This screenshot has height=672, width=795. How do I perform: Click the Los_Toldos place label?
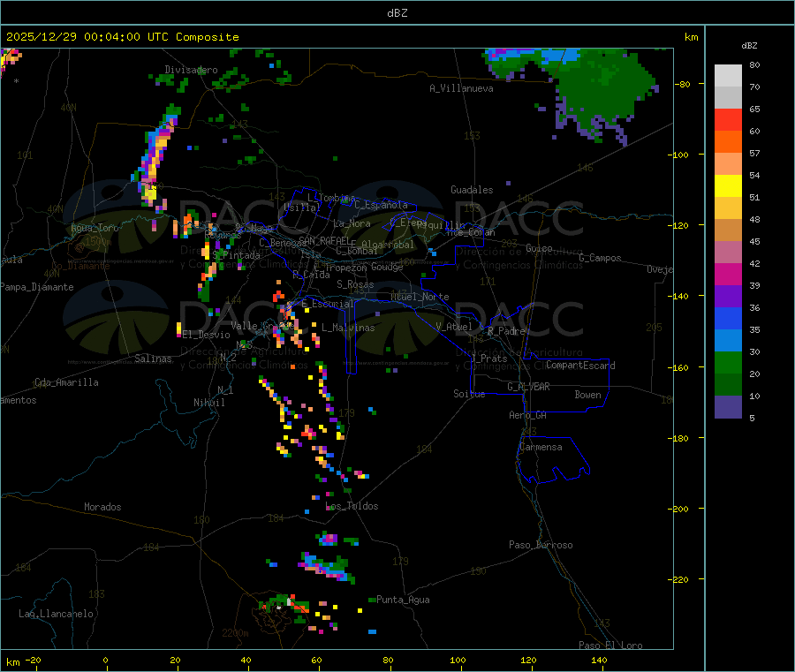[x=352, y=506]
